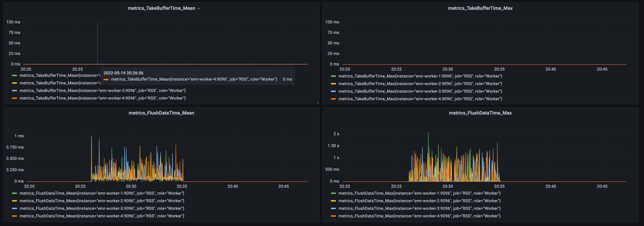Click green swatch of TakeBufferTime_Max emr-worker-1
This screenshot has width=644, height=226.
[x=333, y=76]
